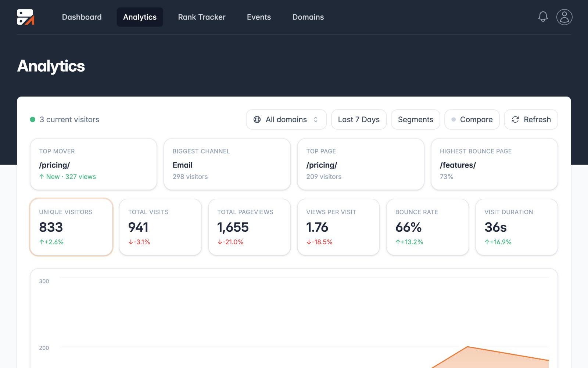Viewport: 588px width, 368px height.
Task: Click the "-21.0%" change value
Action: 233,242
